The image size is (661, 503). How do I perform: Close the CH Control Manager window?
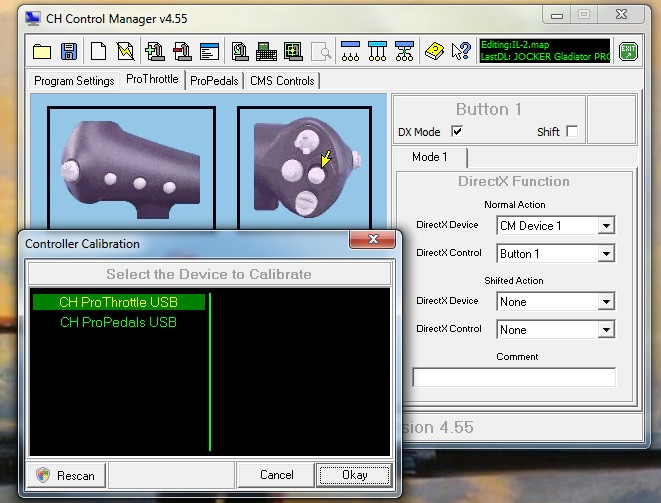click(x=621, y=15)
